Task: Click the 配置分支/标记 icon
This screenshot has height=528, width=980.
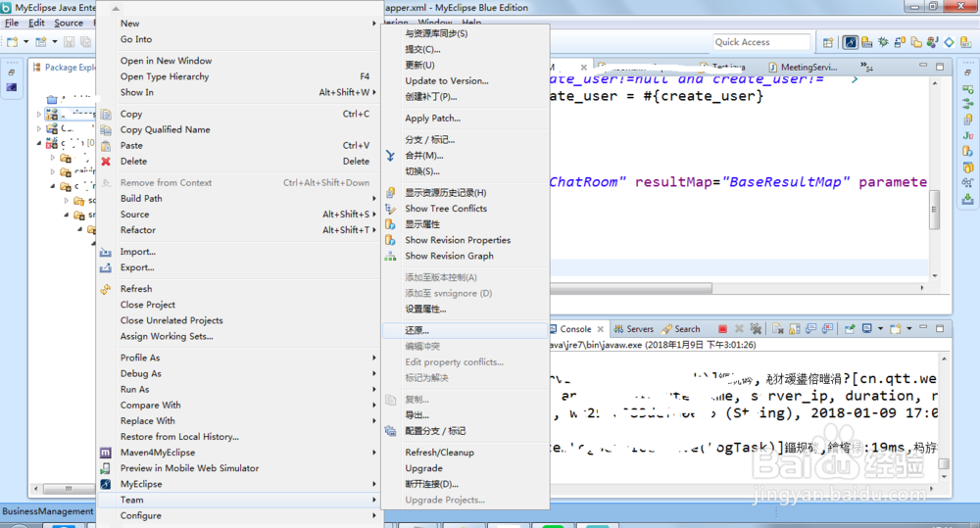Action: point(390,431)
